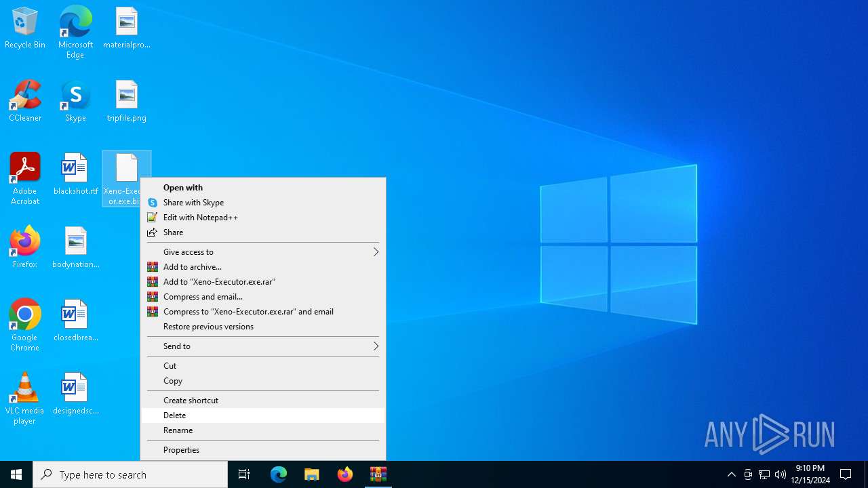The height and width of the screenshot is (488, 868).
Task: Choose Rename from the context menu
Action: point(263,430)
